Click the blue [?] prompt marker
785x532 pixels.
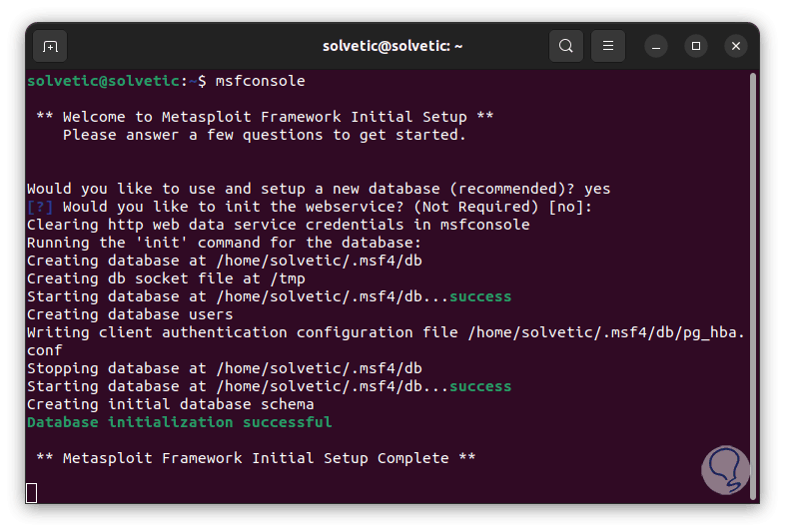tap(41, 207)
